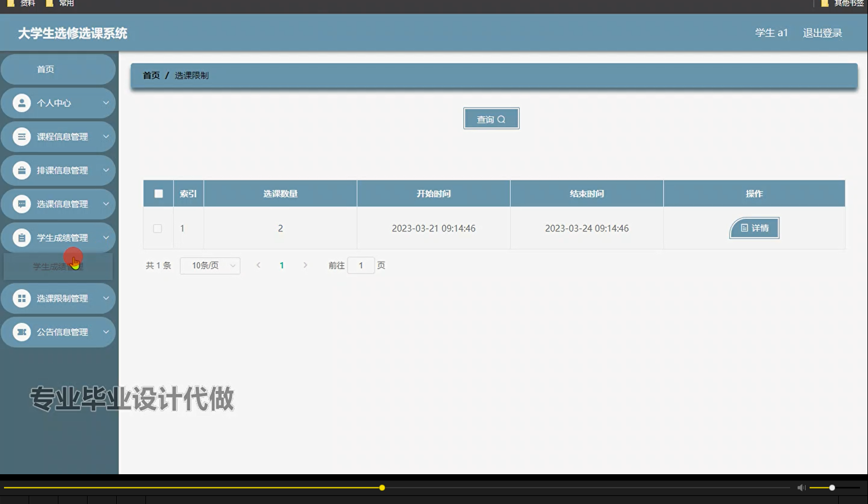868x504 pixels.
Task: Click the yellow video progress slider handle
Action: (381, 487)
